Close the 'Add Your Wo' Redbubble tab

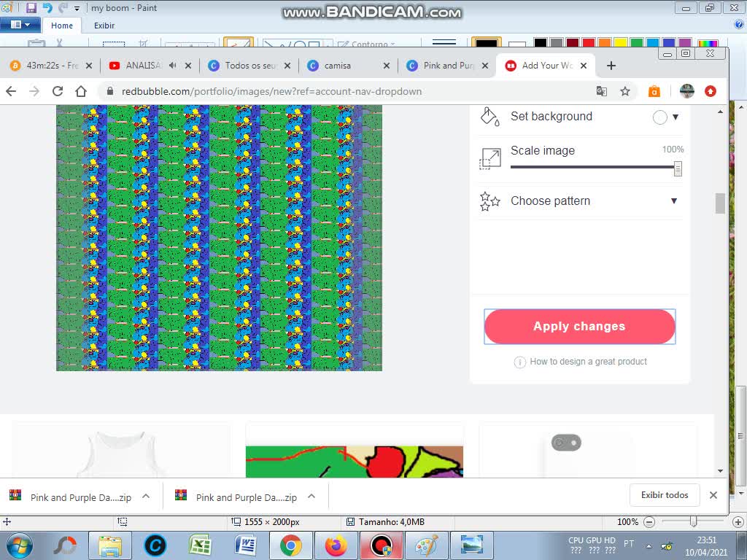(x=584, y=66)
